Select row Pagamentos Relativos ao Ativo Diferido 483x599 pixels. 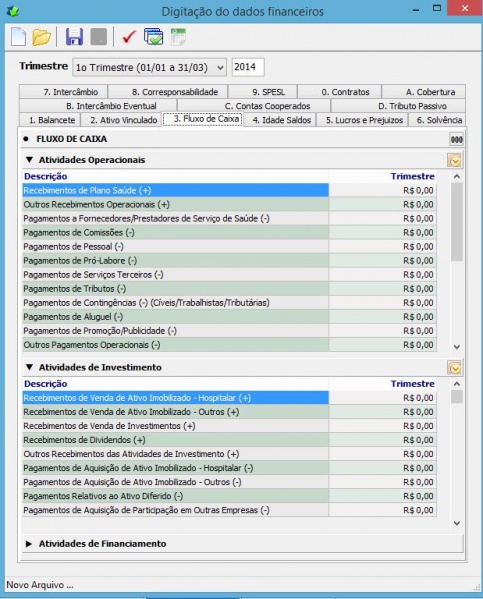click(229, 496)
